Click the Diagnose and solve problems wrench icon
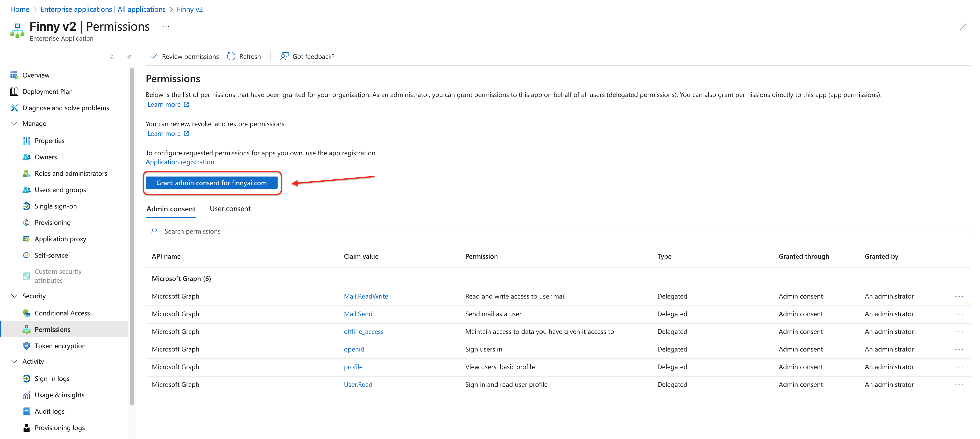980x439 pixels. point(14,108)
